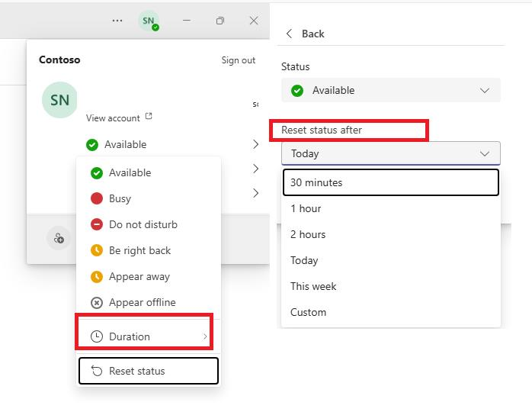The image size is (532, 412).
Task: Click the Reset status circular arrow icon
Action: 97,371
